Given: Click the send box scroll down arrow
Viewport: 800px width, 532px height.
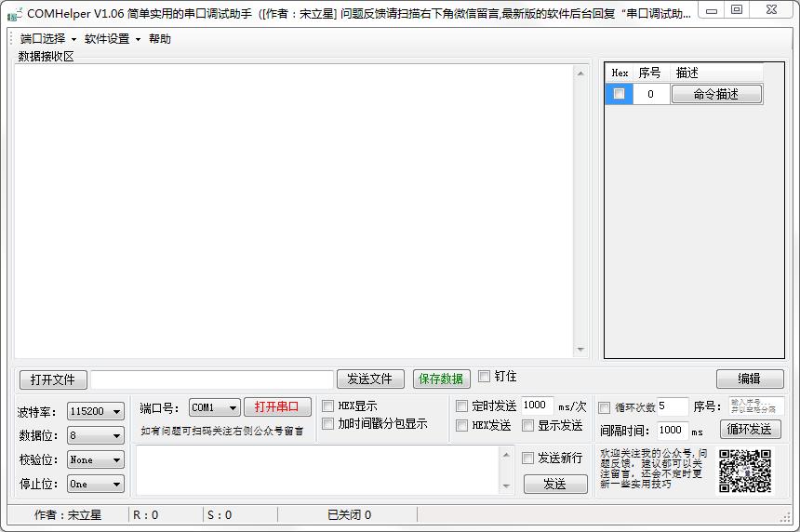Looking at the screenshot, I should tap(506, 486).
